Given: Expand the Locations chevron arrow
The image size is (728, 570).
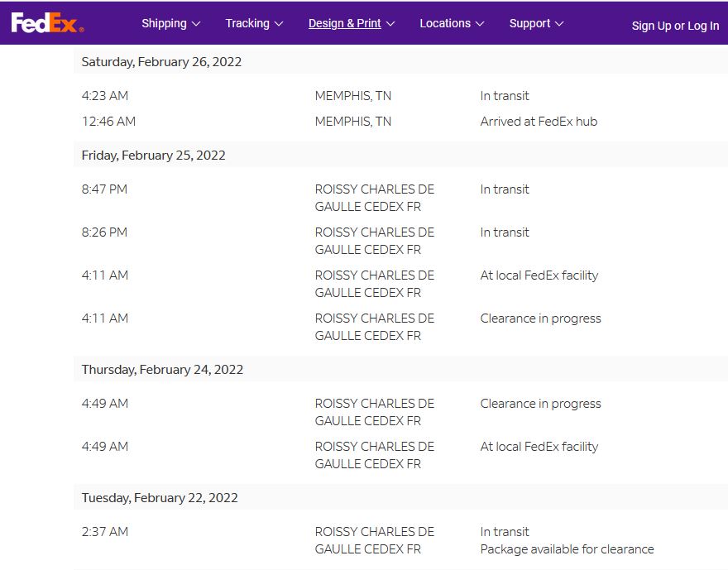Looking at the screenshot, I should coord(480,24).
